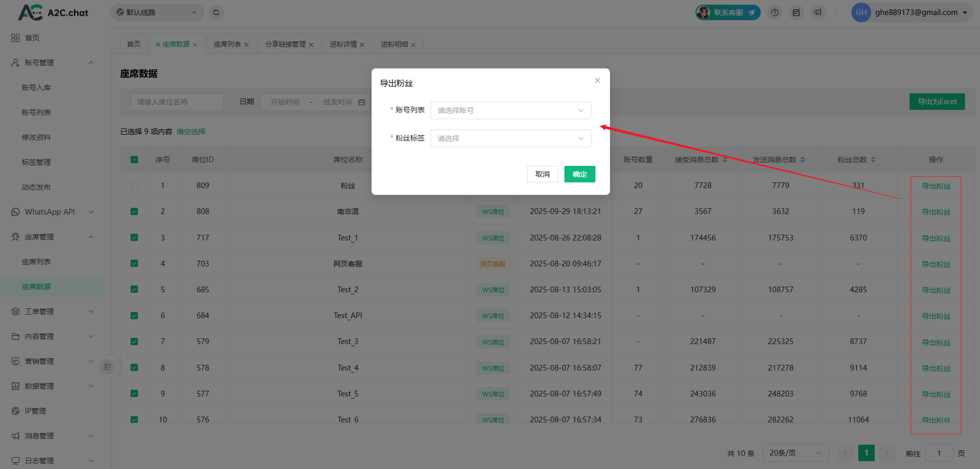Viewport: 980px width, 469px height.
Task: Close the 导出粉丝 dialog with X
Action: pos(598,80)
